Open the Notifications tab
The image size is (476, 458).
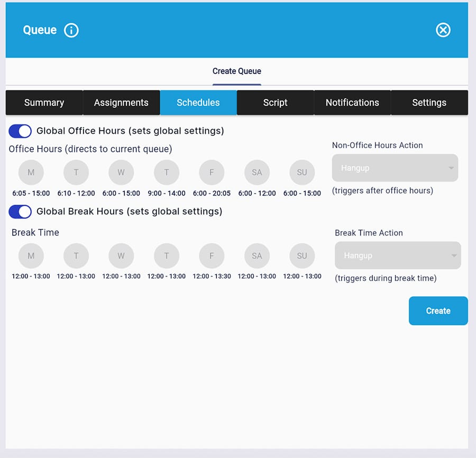coord(352,103)
